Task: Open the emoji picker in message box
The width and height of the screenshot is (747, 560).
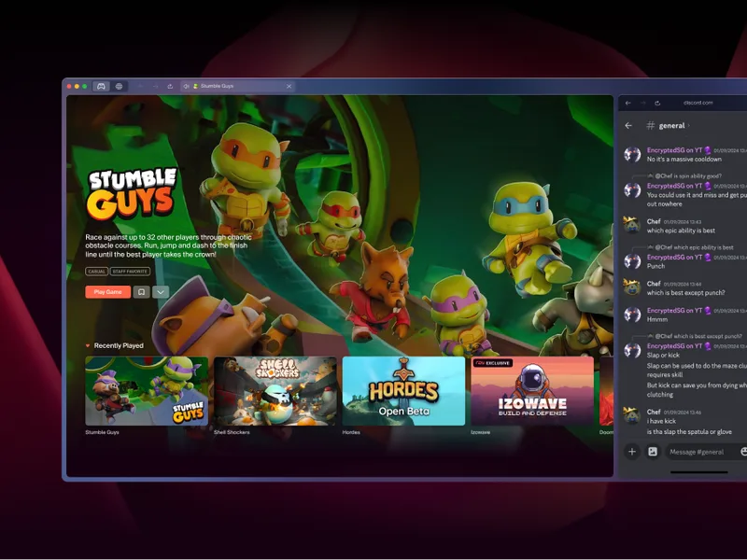Action: tap(743, 452)
